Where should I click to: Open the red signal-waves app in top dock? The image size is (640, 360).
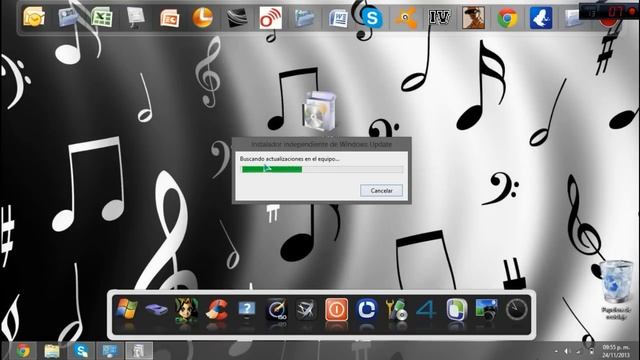coord(271,18)
